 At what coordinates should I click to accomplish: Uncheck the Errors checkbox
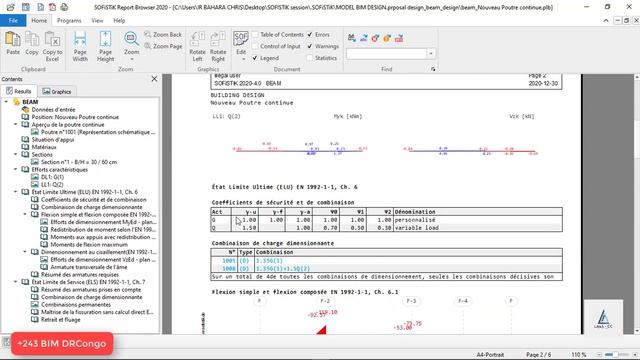(x=310, y=35)
